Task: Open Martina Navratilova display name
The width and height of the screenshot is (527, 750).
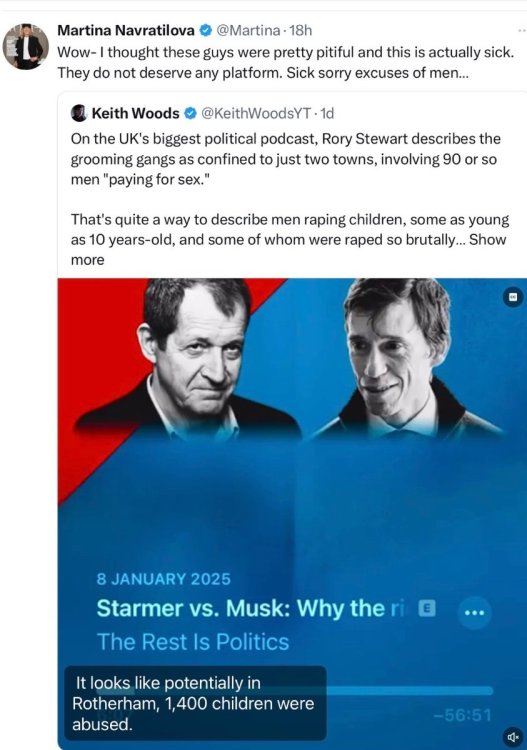Action: tap(126, 31)
